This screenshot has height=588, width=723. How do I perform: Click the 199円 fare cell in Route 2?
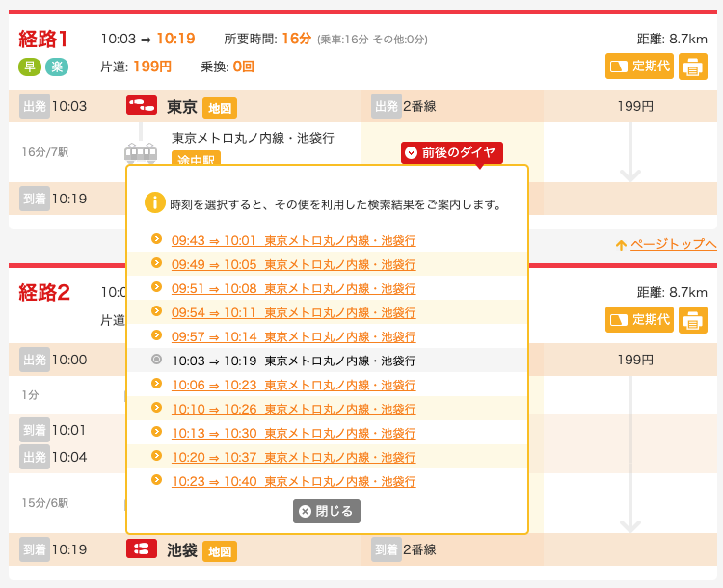pos(635,361)
